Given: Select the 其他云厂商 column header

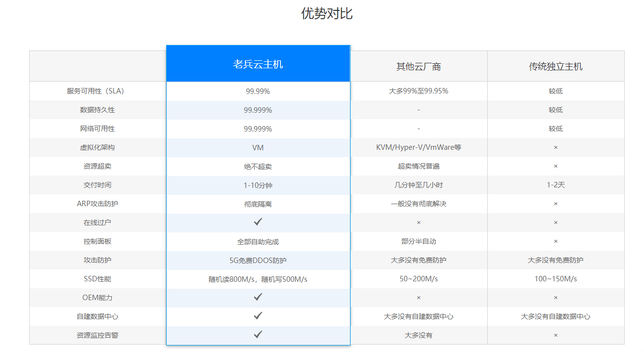Looking at the screenshot, I should tap(418, 66).
